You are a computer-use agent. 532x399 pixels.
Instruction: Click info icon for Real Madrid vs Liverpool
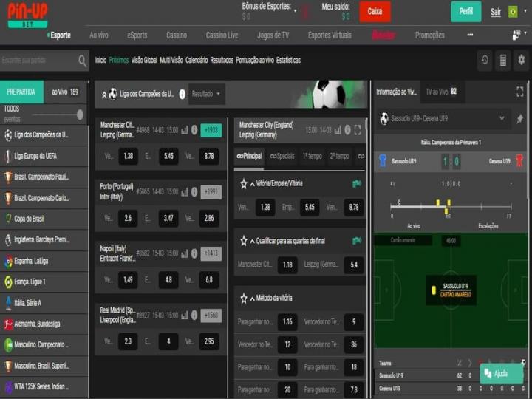194,316
